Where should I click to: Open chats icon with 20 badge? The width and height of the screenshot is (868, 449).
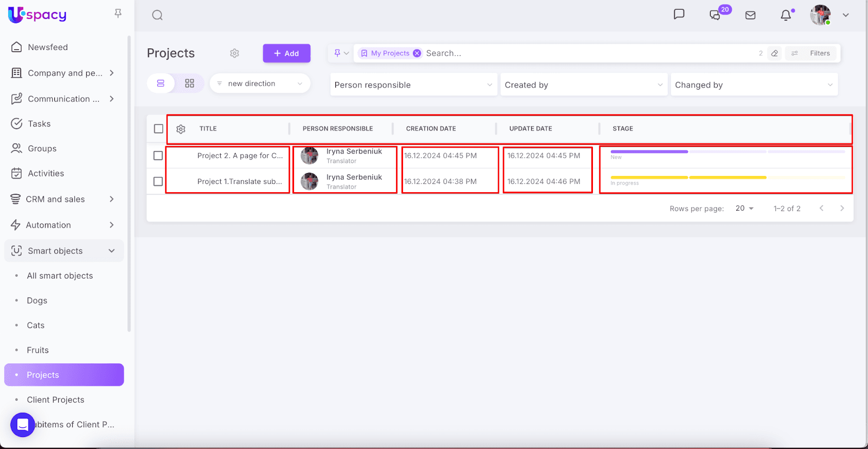pyautogui.click(x=715, y=15)
